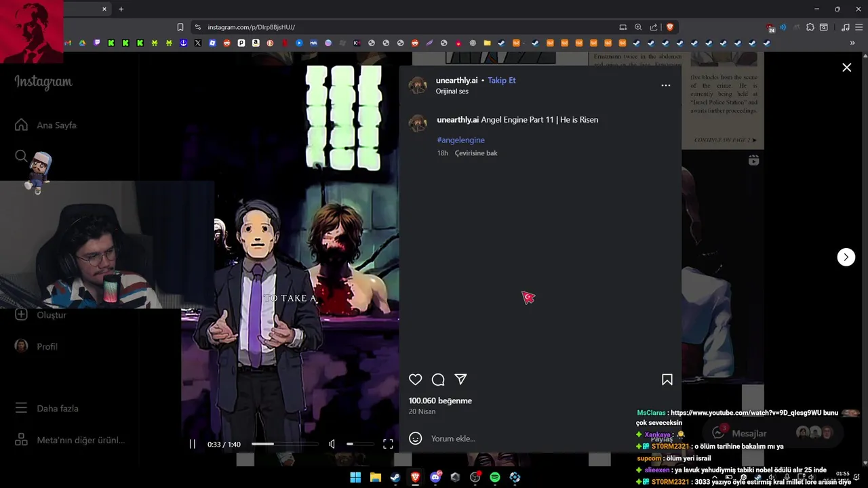This screenshot has width=868, height=488.
Task: Open the browser hamburger menu
Action: pos(859,27)
